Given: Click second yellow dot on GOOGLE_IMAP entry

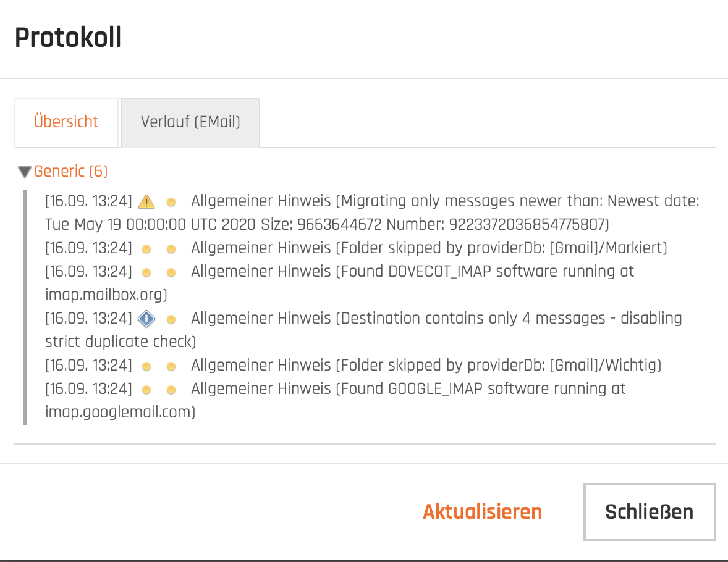Looking at the screenshot, I should coord(171,390).
